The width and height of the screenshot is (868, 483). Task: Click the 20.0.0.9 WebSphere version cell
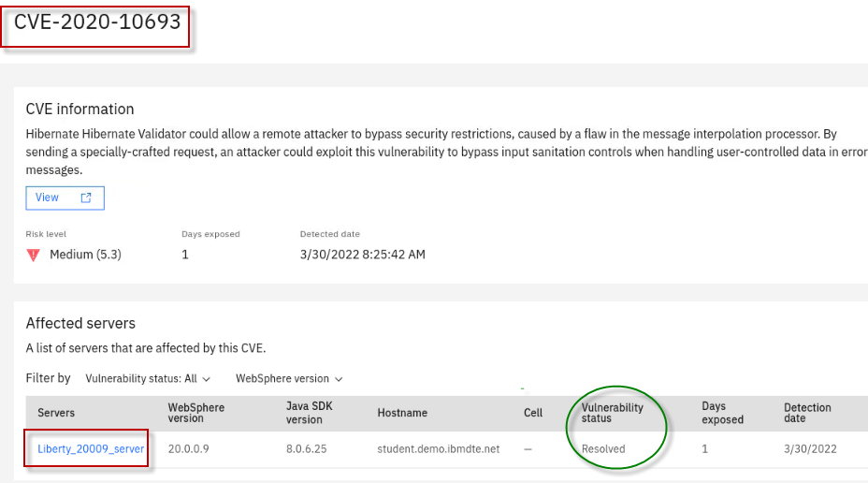tap(191, 449)
